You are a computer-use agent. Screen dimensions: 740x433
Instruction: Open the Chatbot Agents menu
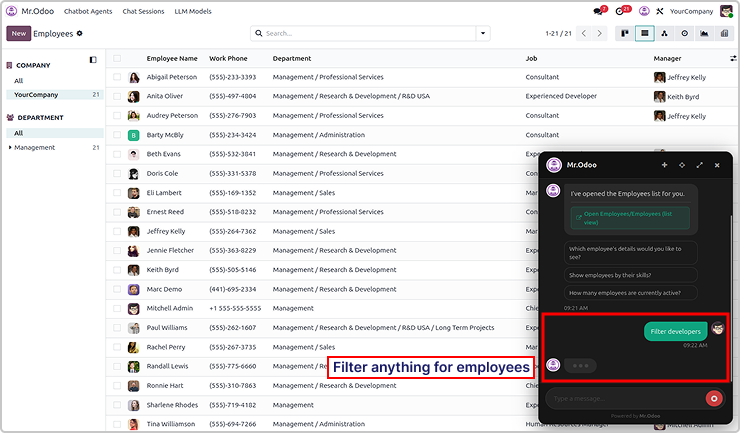[88, 11]
